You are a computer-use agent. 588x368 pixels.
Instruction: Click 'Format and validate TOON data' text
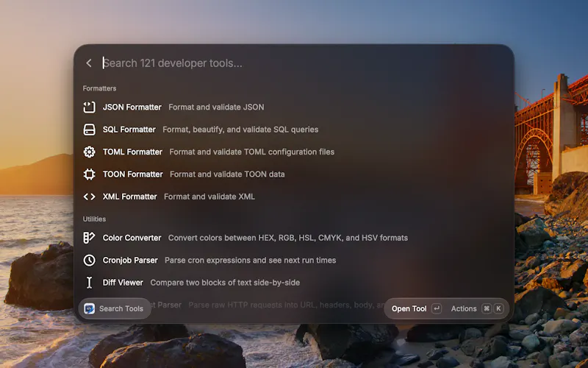point(227,174)
